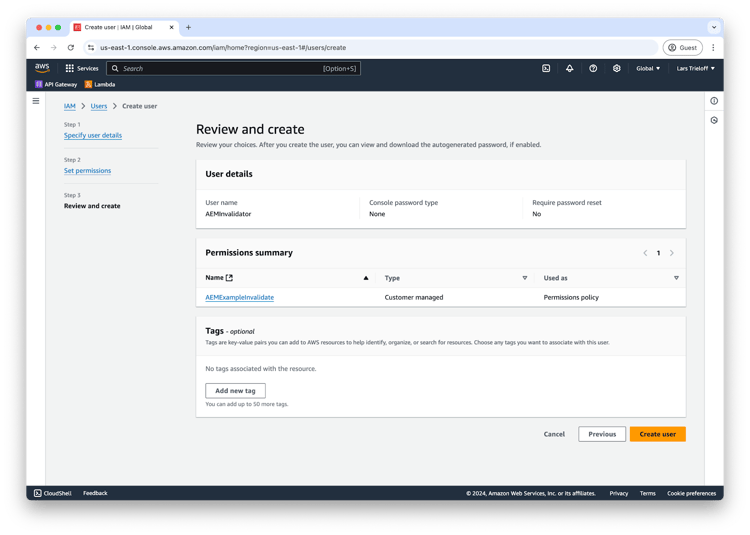Open the API Gateway favorite shortcut
The width and height of the screenshot is (750, 535).
coord(56,84)
